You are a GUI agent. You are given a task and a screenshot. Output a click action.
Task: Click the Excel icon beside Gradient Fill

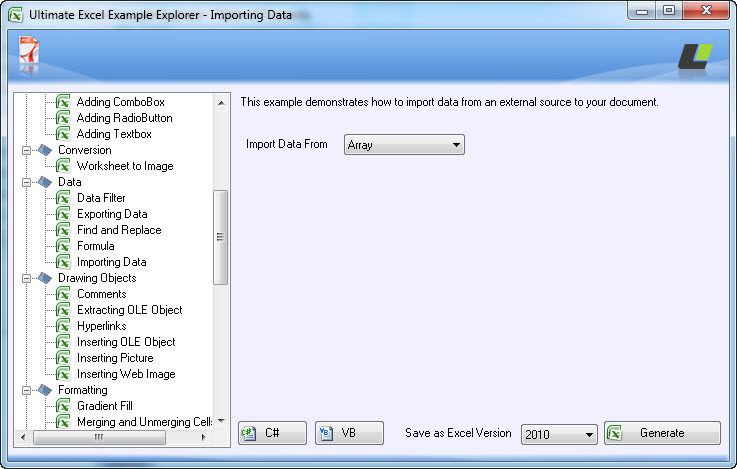[x=63, y=406]
